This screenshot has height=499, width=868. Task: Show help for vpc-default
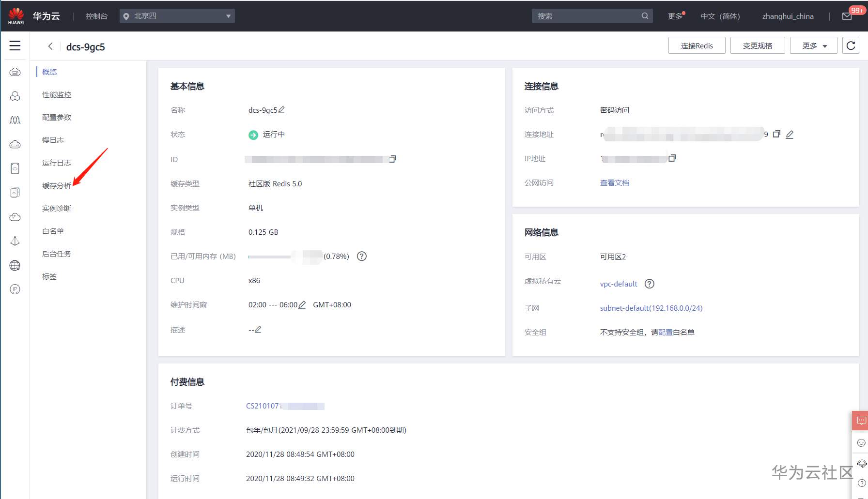(650, 284)
